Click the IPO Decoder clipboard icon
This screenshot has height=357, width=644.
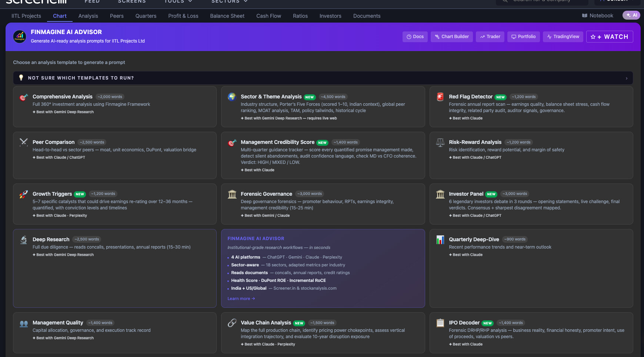[x=440, y=323]
